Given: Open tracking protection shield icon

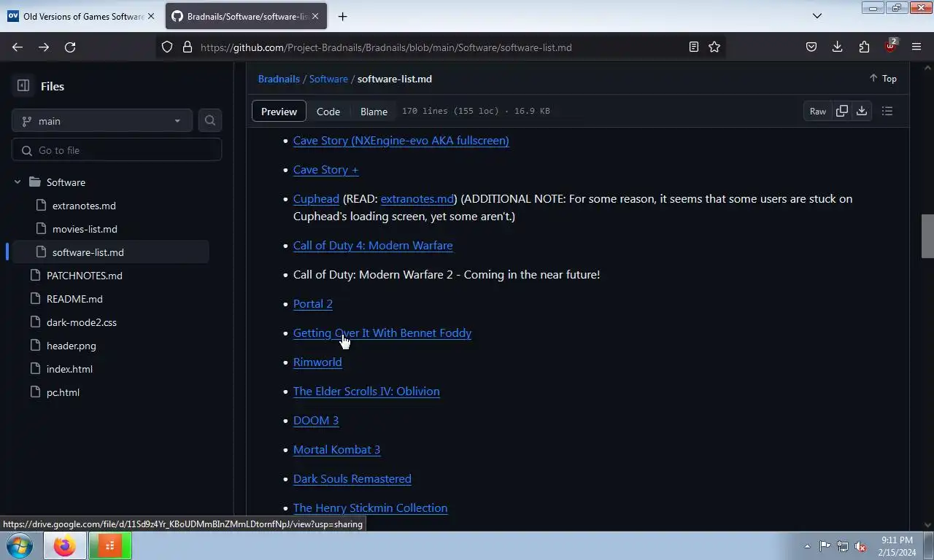Looking at the screenshot, I should pos(167,47).
